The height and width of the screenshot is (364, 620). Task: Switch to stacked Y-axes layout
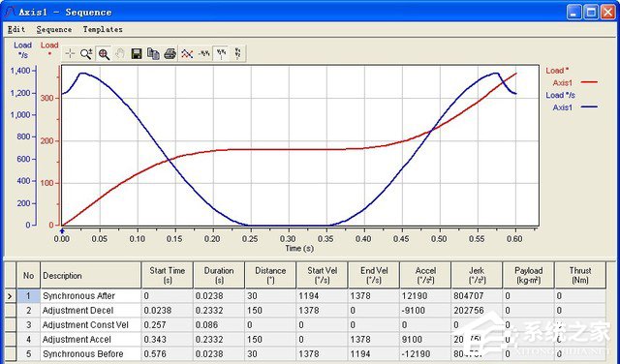click(x=237, y=54)
